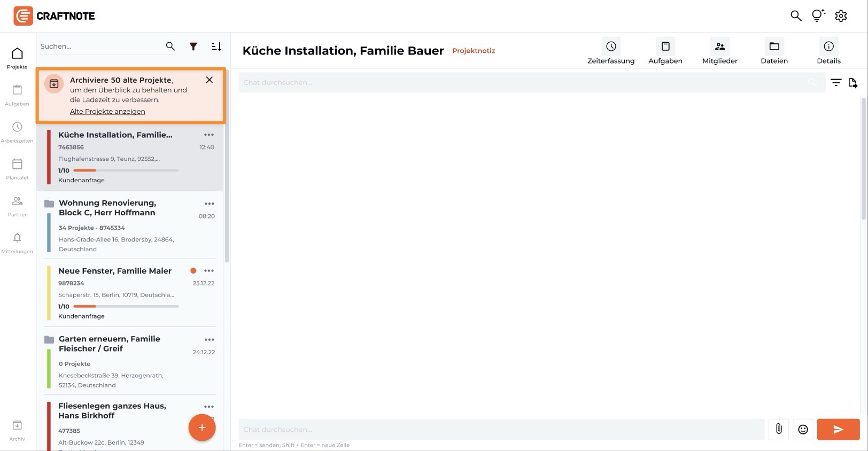Open the emoji picker icon
The width and height of the screenshot is (868, 451).
[803, 429]
